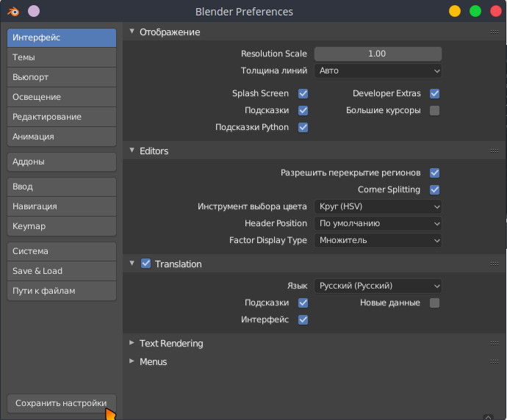Click the Resolution Scale value field
This screenshot has width=507, height=420.
click(x=378, y=54)
